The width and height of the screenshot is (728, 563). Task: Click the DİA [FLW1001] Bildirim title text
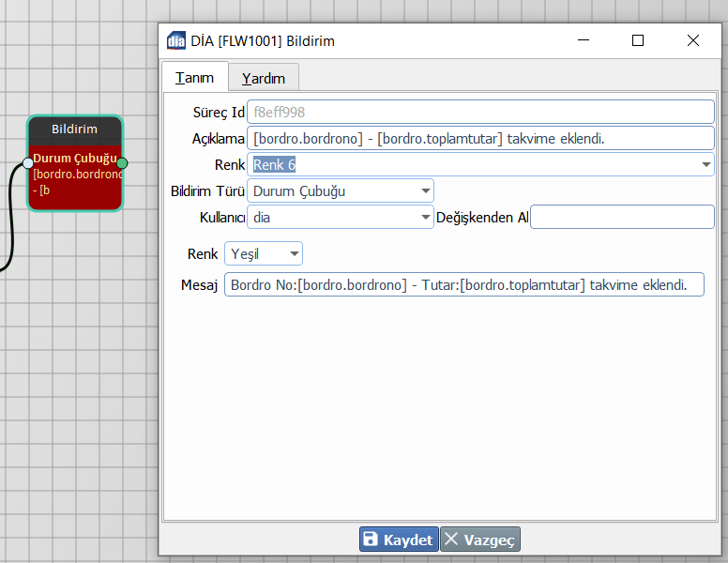point(263,41)
